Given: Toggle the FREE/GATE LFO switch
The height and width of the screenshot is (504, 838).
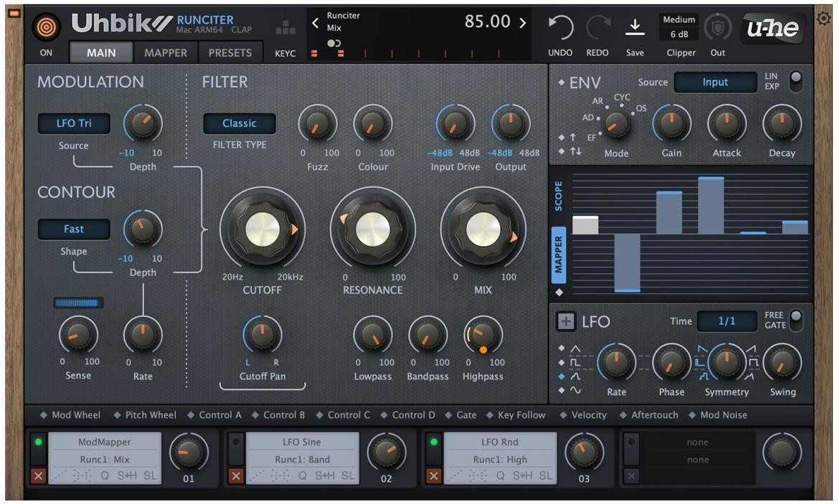Looking at the screenshot, I should (x=796, y=320).
